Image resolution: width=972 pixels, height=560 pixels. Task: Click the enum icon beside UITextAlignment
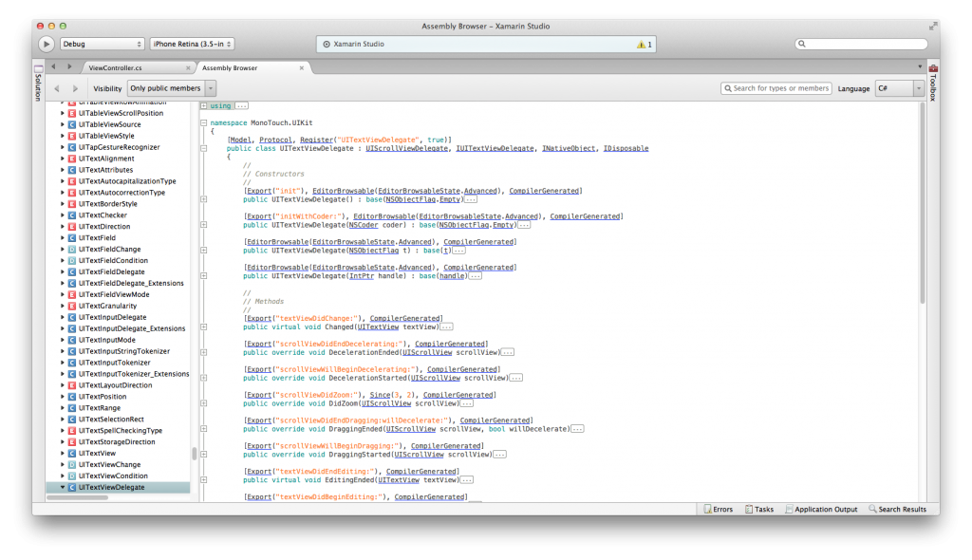pyautogui.click(x=71, y=159)
